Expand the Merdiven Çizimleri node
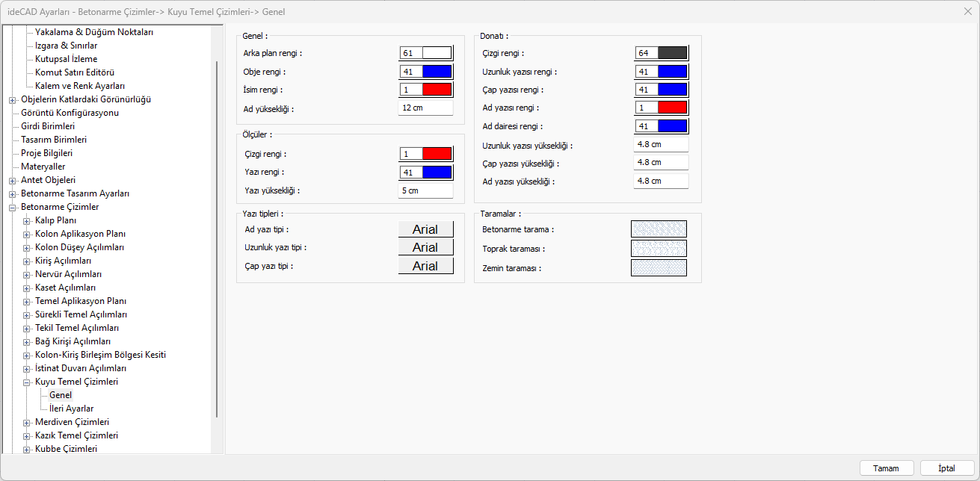Screen dimensions: 980x481 click(26, 422)
